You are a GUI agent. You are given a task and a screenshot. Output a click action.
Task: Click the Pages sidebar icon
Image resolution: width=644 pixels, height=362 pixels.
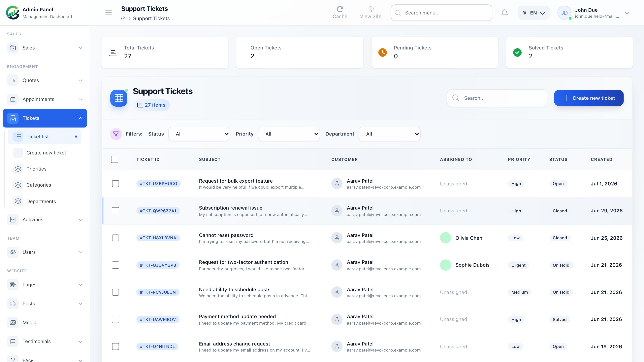[x=13, y=285]
